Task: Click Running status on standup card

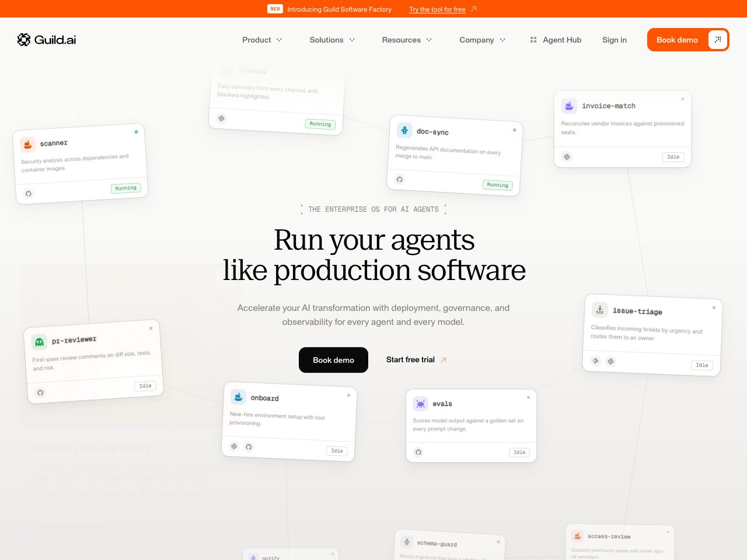Action: (x=320, y=124)
